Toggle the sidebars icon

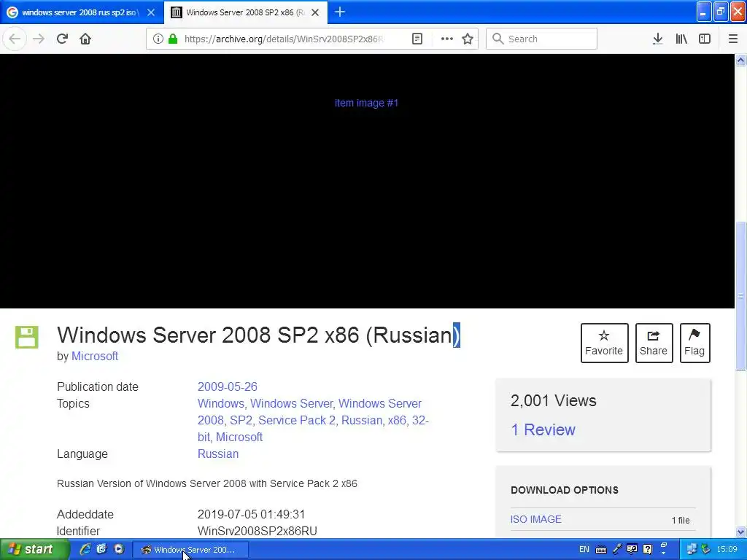(x=705, y=39)
